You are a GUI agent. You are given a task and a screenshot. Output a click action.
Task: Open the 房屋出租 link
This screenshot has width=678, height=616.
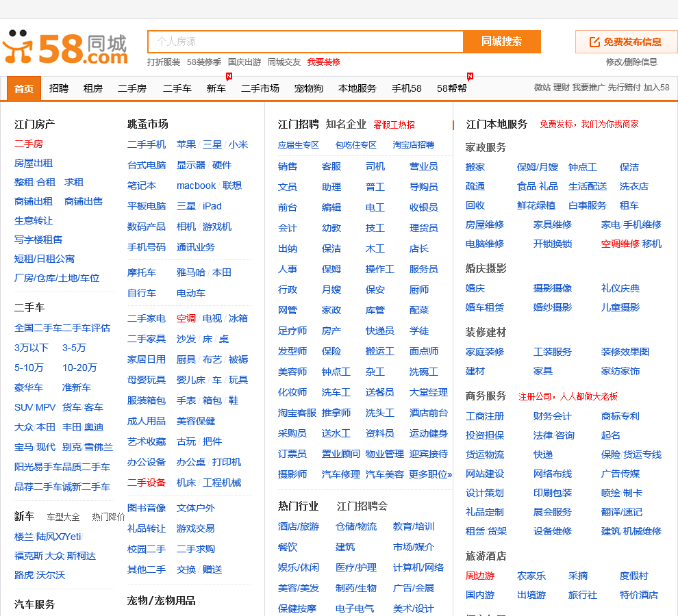(x=34, y=164)
